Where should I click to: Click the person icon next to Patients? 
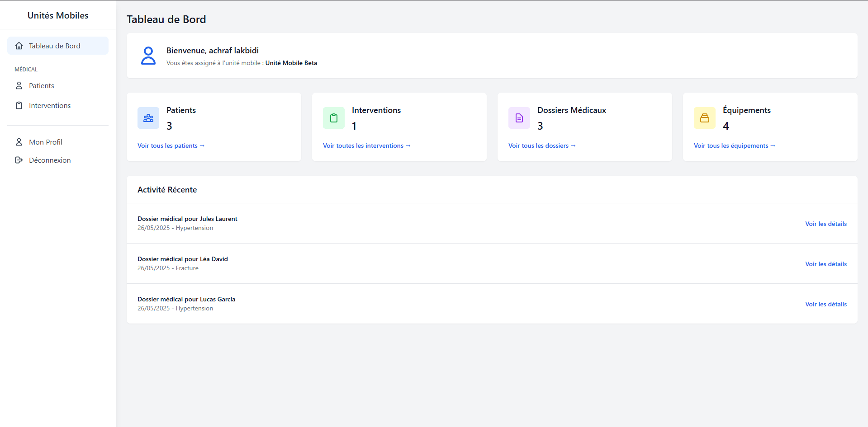pos(19,85)
